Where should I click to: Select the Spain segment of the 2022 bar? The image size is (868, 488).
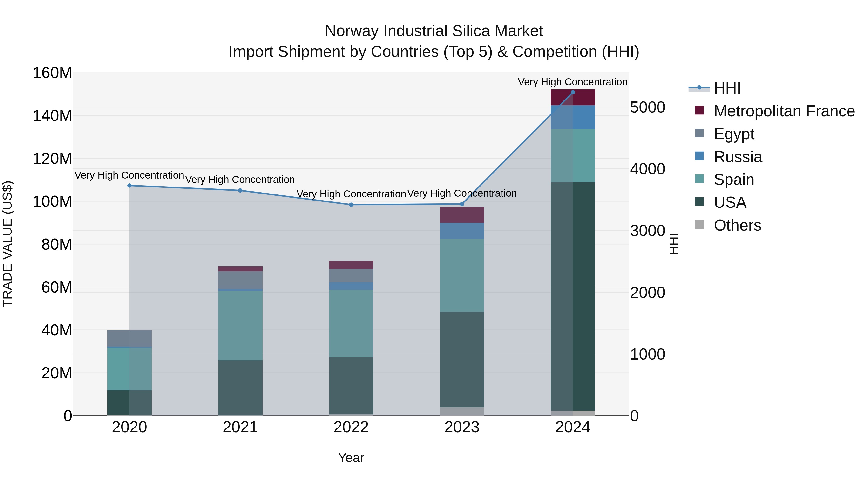point(351,323)
